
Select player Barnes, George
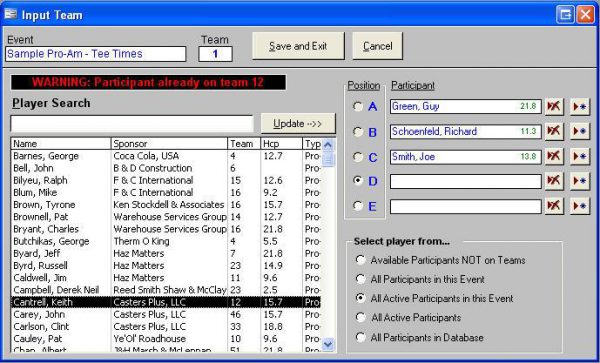(x=166, y=156)
